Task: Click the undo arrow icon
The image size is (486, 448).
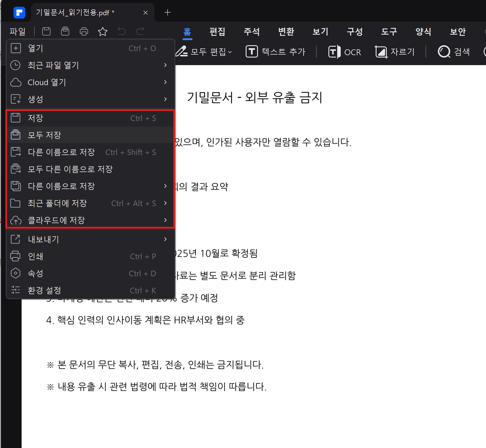Action: pos(122,31)
